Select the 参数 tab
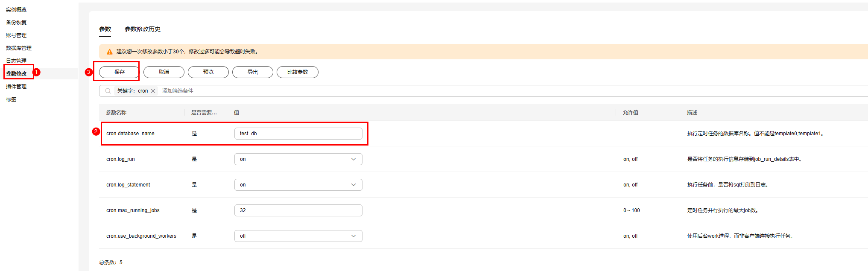The image size is (868, 271). (x=105, y=29)
